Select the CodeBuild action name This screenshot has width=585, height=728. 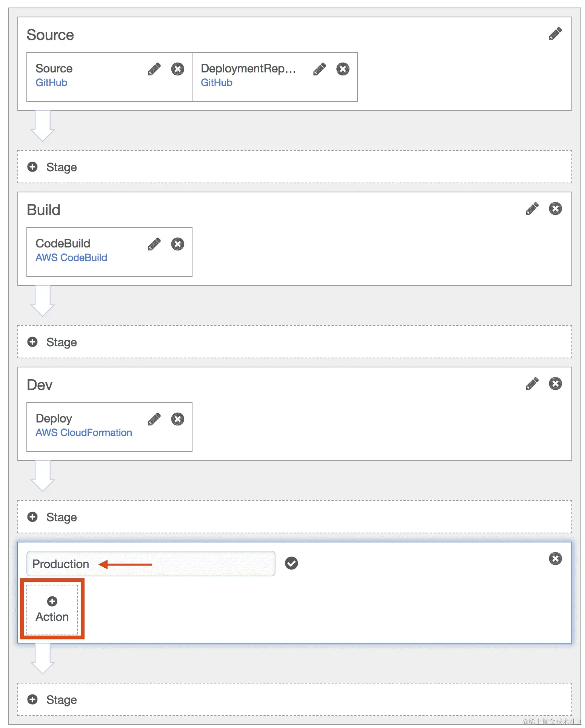(63, 243)
